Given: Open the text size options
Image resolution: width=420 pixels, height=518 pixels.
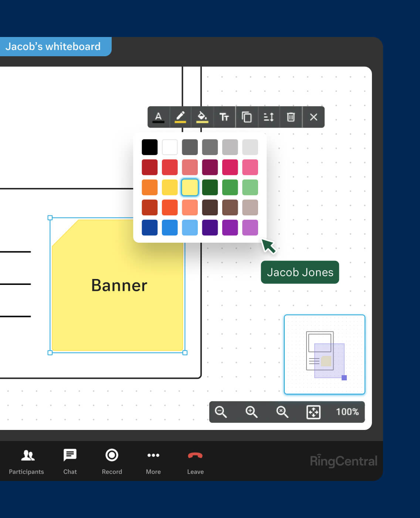Looking at the screenshot, I should click(x=224, y=117).
